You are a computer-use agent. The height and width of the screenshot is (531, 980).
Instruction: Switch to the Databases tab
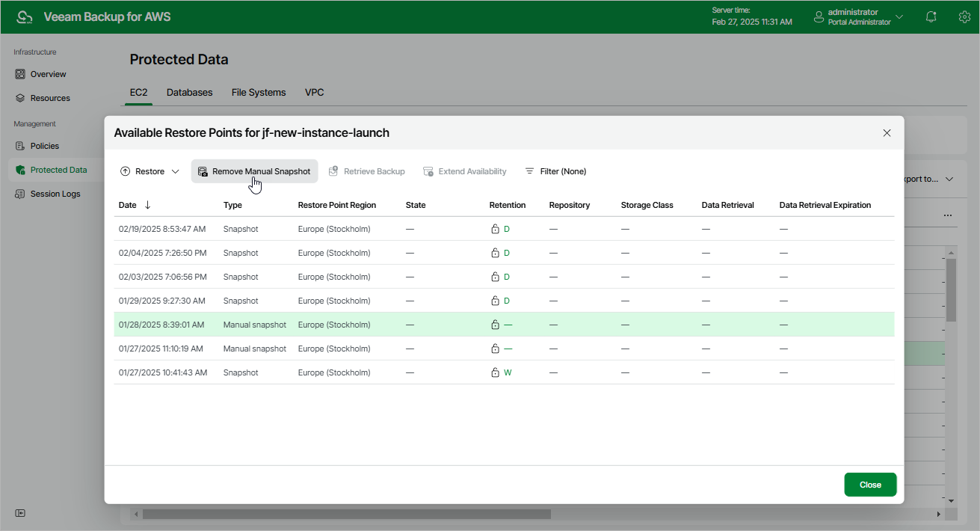pyautogui.click(x=189, y=93)
